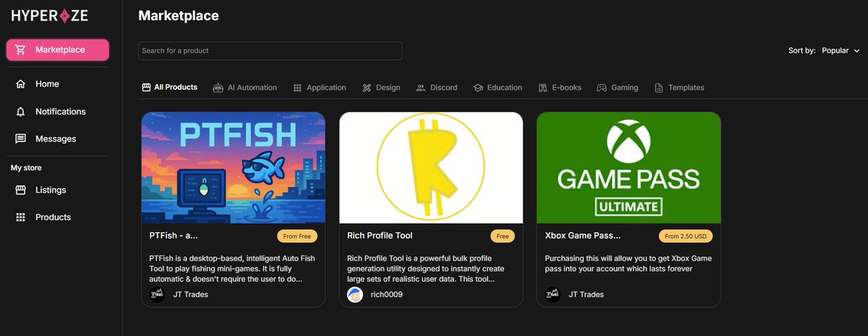
Task: Switch to Education category
Action: point(498,88)
